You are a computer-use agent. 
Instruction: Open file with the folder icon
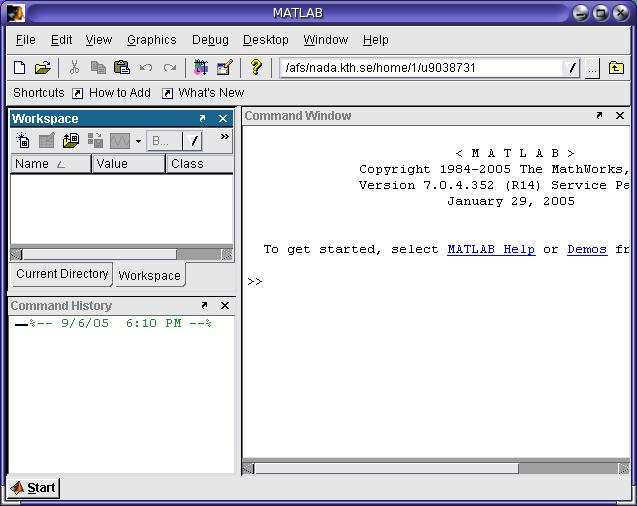pos(43,67)
